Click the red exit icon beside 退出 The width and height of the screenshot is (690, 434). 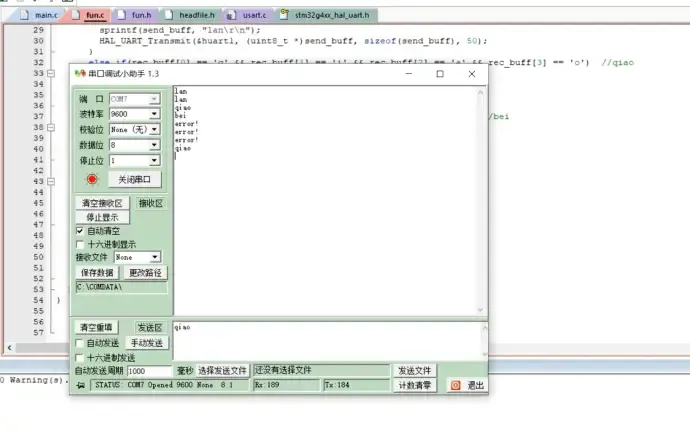tap(455, 385)
